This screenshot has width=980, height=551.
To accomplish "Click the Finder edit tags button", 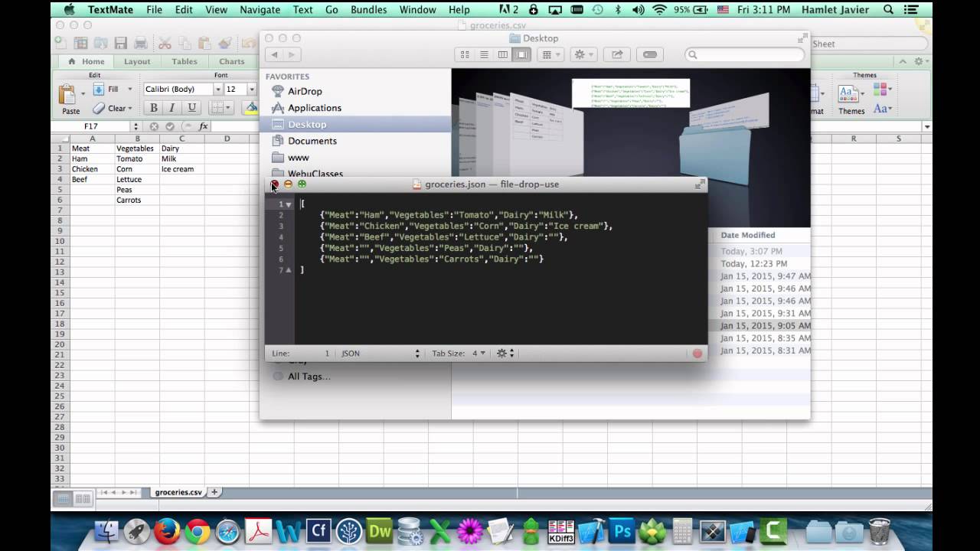I will point(650,54).
